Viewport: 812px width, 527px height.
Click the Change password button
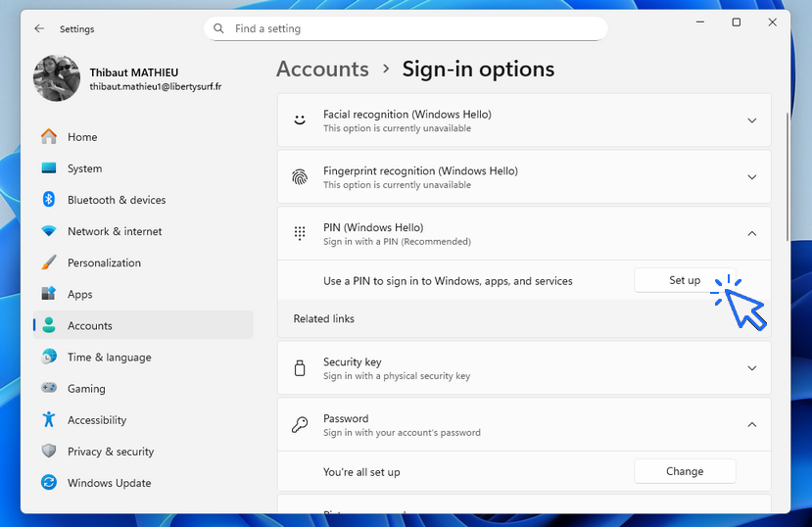(x=685, y=471)
